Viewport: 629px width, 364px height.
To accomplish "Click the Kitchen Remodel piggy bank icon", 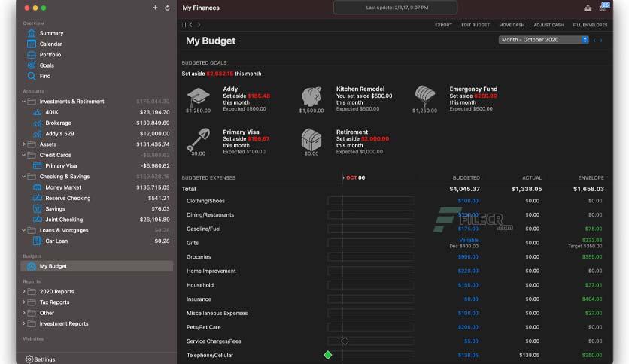I will click(311, 97).
